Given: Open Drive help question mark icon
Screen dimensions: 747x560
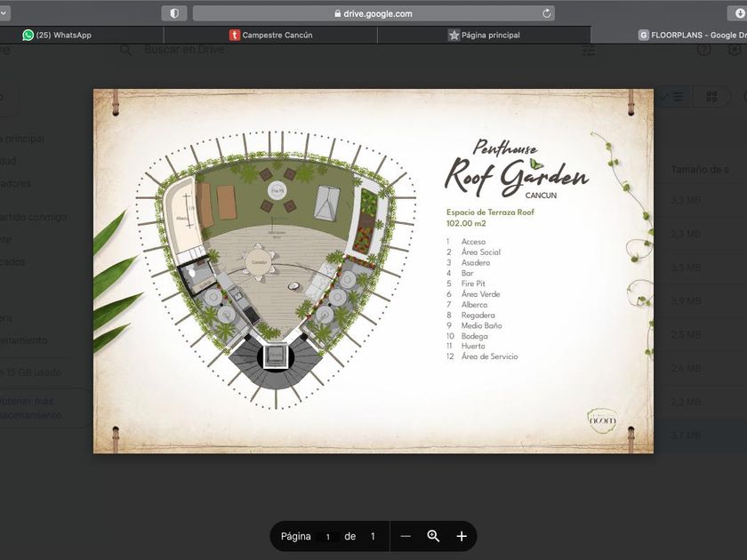Looking at the screenshot, I should 703,49.
